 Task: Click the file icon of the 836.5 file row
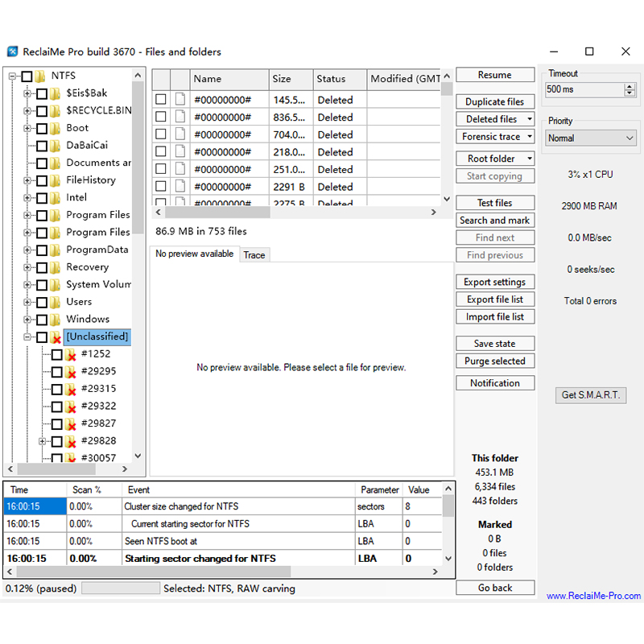click(180, 117)
